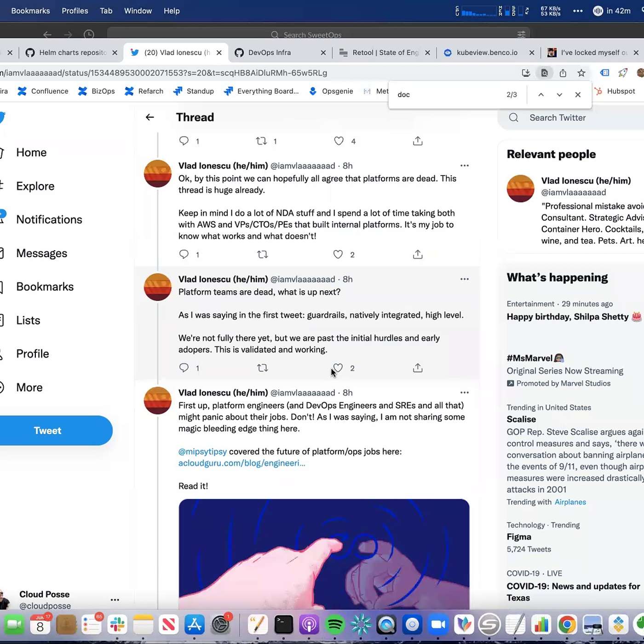644x644 pixels.
Task: Open Cloud Posse account menu dots
Action: (x=115, y=600)
